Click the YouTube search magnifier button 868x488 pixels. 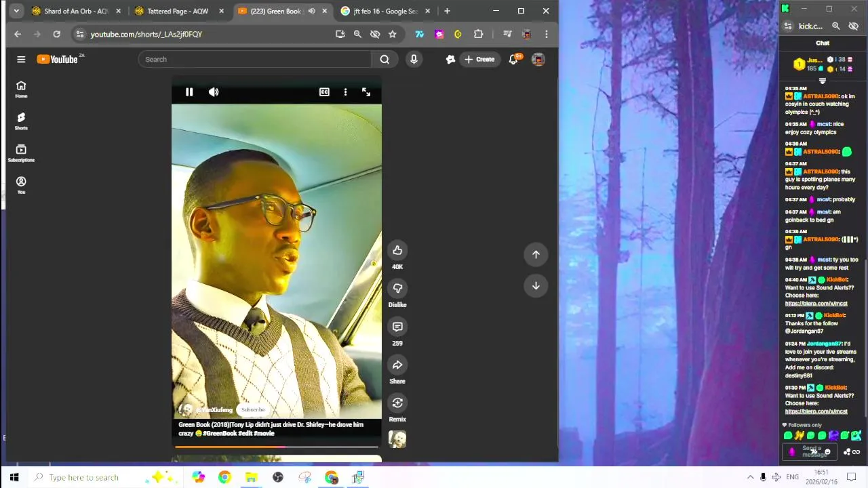[384, 60]
